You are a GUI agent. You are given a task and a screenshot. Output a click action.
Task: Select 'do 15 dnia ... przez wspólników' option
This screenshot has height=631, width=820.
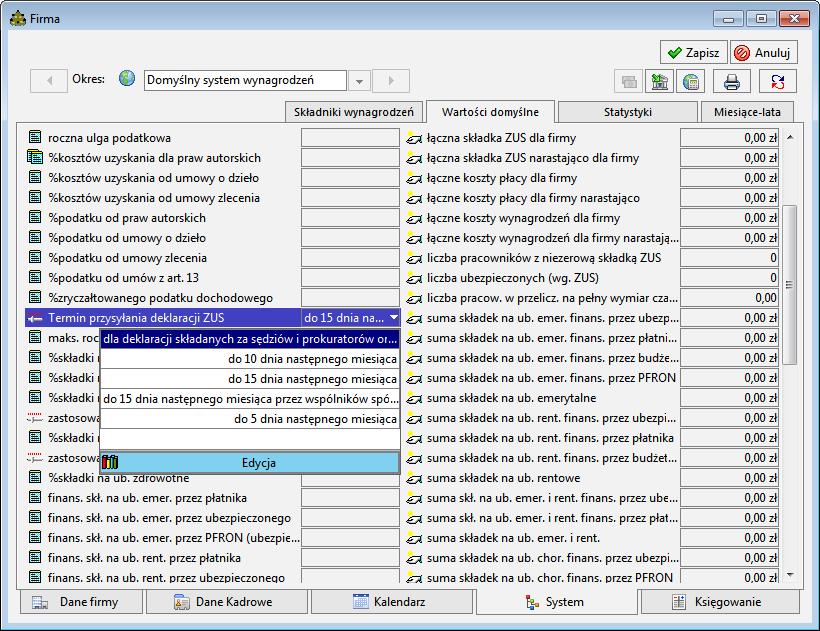[x=250, y=399]
